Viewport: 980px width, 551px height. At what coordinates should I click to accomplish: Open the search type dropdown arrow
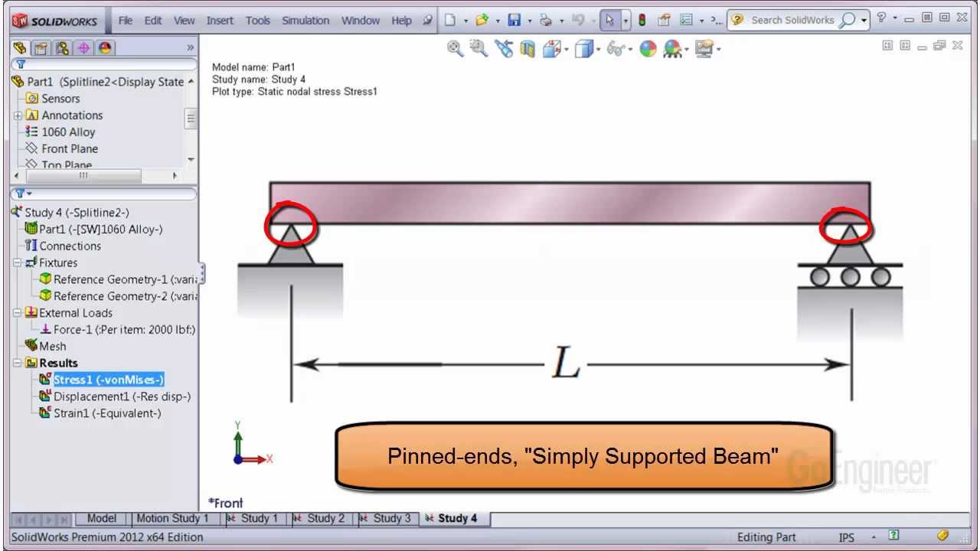[864, 20]
